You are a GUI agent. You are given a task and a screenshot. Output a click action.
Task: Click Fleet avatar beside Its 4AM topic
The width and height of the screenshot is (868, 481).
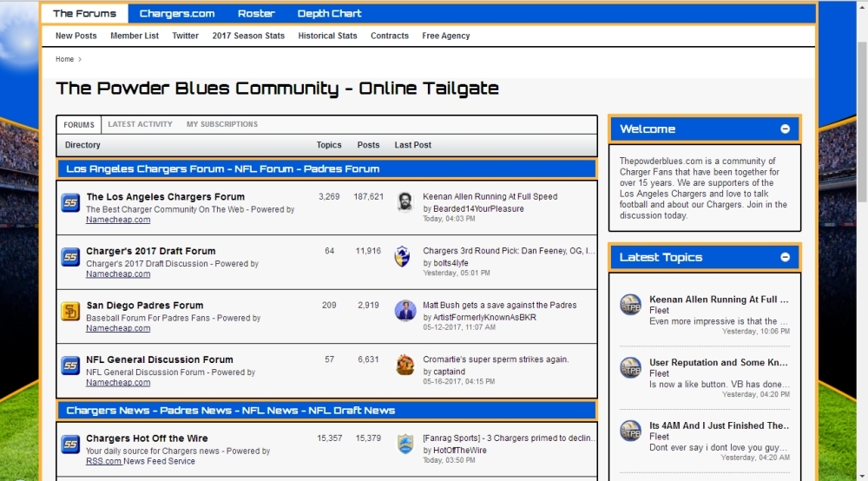pyautogui.click(x=630, y=431)
